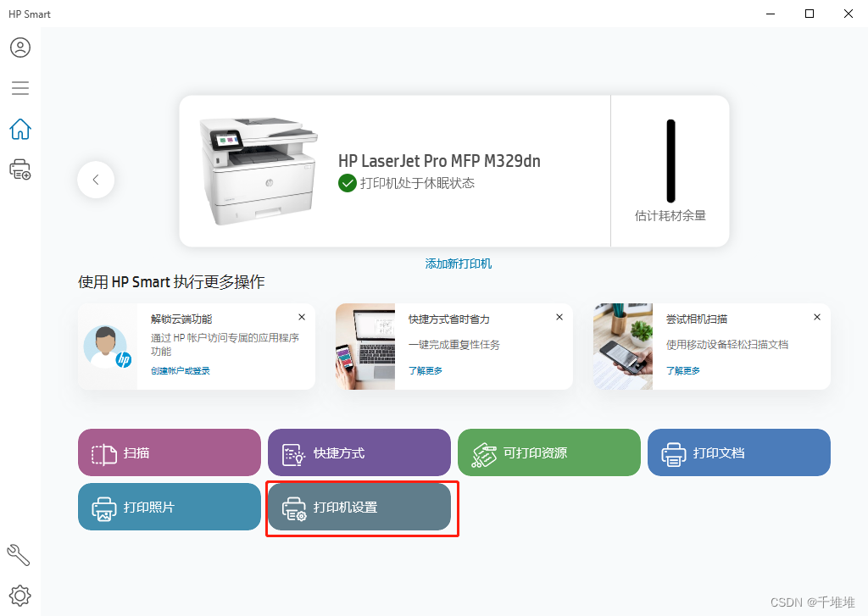Select HP LaserJet Pro MFP M329dn name

pyautogui.click(x=439, y=161)
